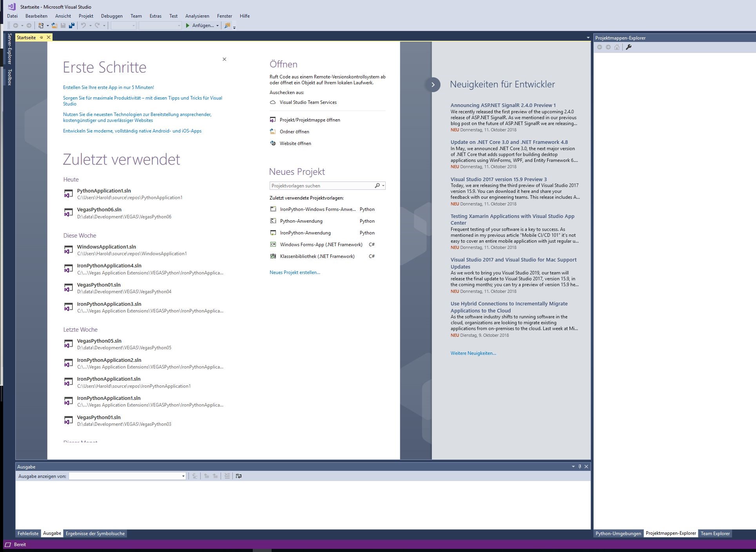Open the project template search options dropdown
The height and width of the screenshot is (552, 756).
(383, 186)
